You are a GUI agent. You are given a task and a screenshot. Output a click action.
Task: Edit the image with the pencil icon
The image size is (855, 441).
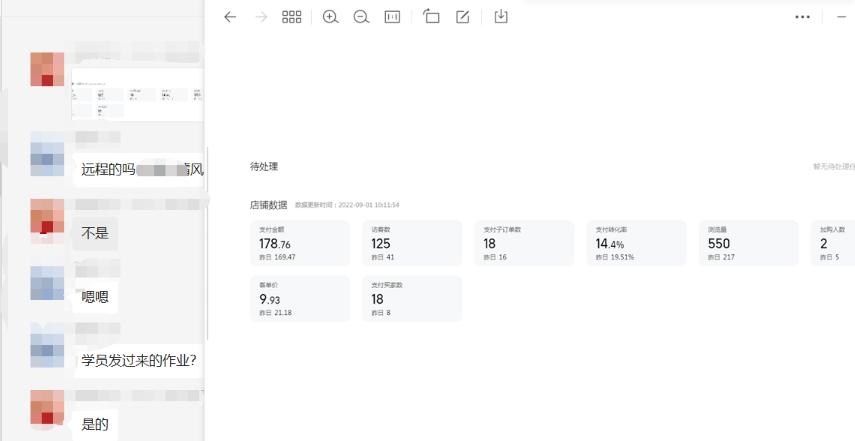pyautogui.click(x=463, y=17)
